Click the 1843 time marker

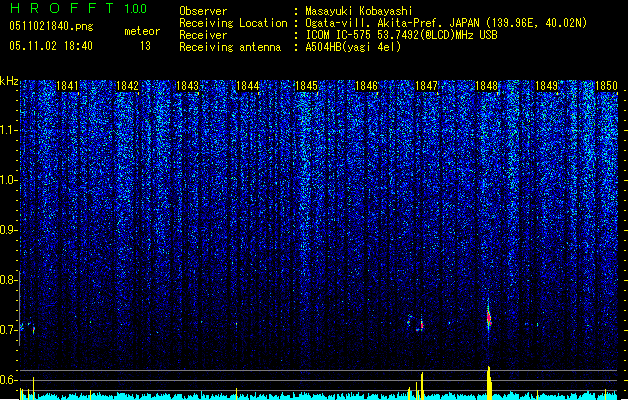pyautogui.click(x=187, y=86)
